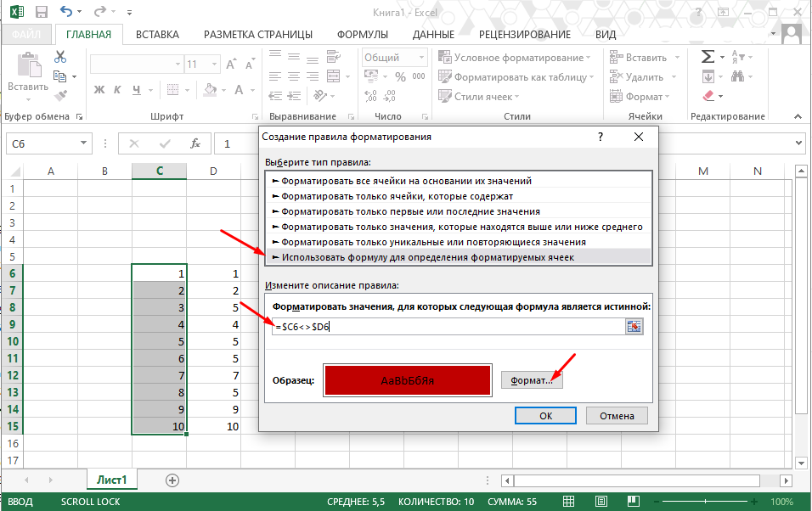Open the ФОРМУЛЫ ribbon tab
812x511 pixels.
(363, 35)
